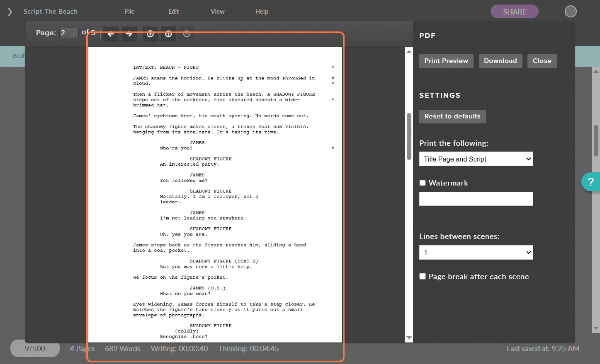Zoom out of the script preview
Screen dimensions: 600x364
click(187, 34)
